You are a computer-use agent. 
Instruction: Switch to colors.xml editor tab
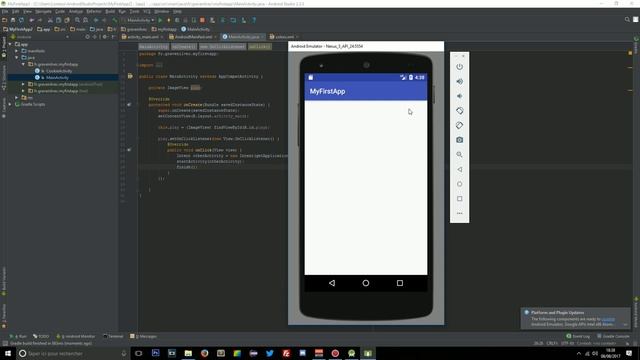[284, 37]
